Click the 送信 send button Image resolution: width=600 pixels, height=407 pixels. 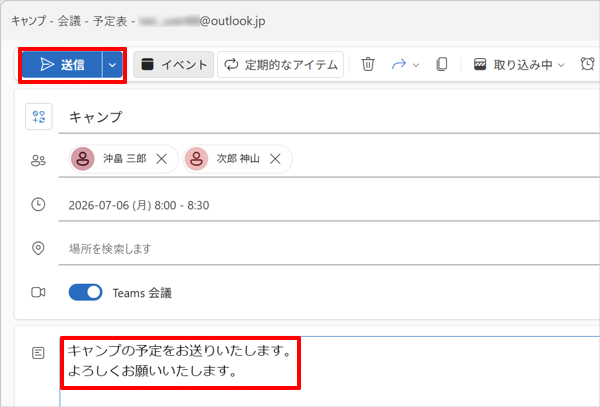tap(62, 65)
